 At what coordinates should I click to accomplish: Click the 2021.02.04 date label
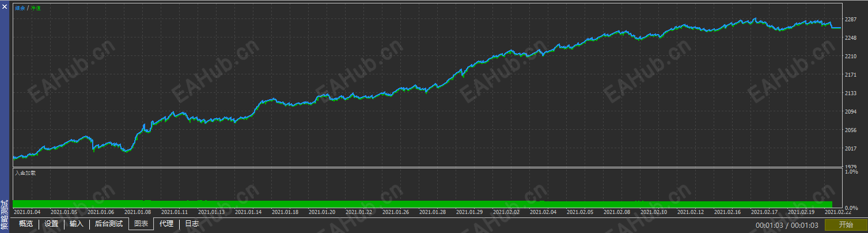coord(543,212)
